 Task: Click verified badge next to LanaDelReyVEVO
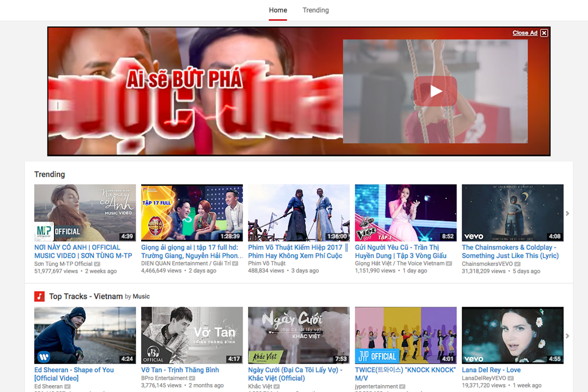tap(511, 378)
